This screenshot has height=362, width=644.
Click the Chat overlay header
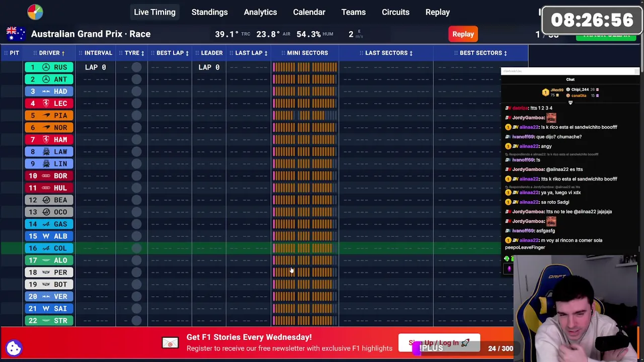tap(570, 79)
